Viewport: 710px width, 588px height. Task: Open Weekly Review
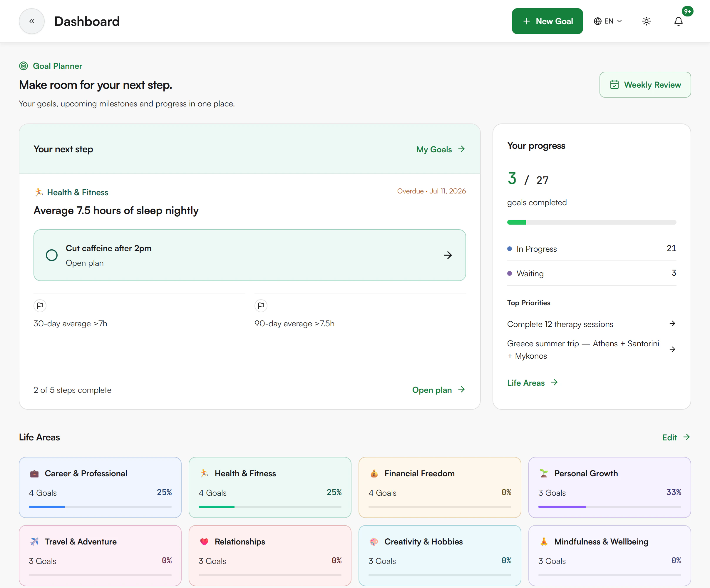645,85
